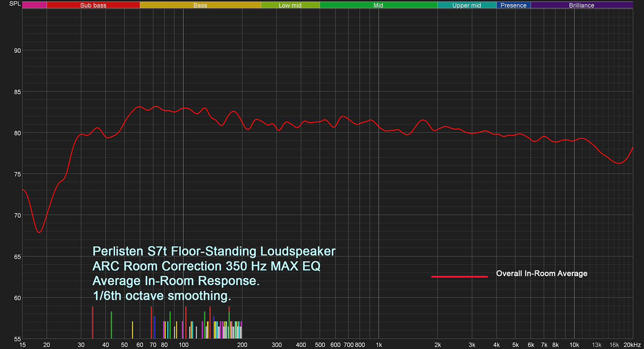Click the unlabeled magenta band at top-left
The image size is (644, 349).
[34, 5]
